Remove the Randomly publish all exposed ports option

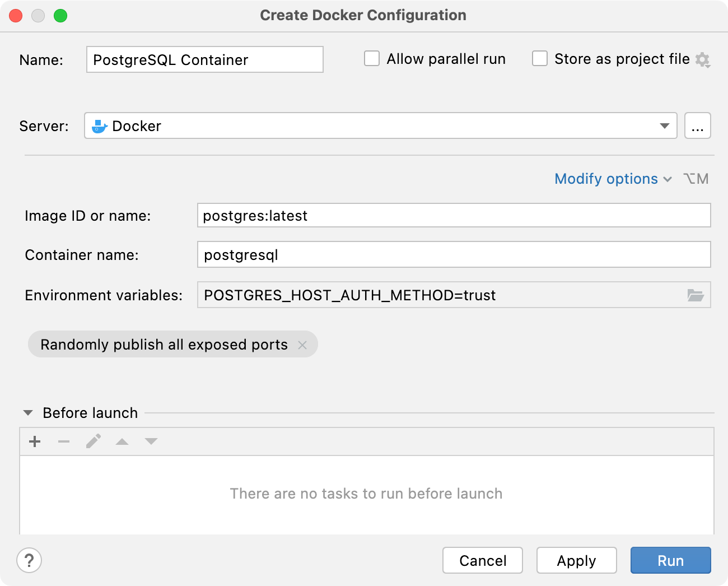pyautogui.click(x=302, y=345)
